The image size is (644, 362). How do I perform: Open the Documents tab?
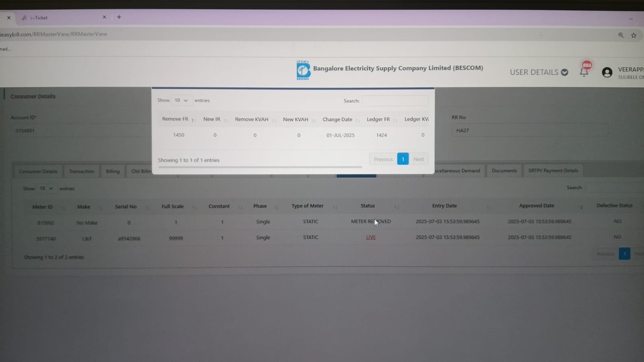click(504, 171)
